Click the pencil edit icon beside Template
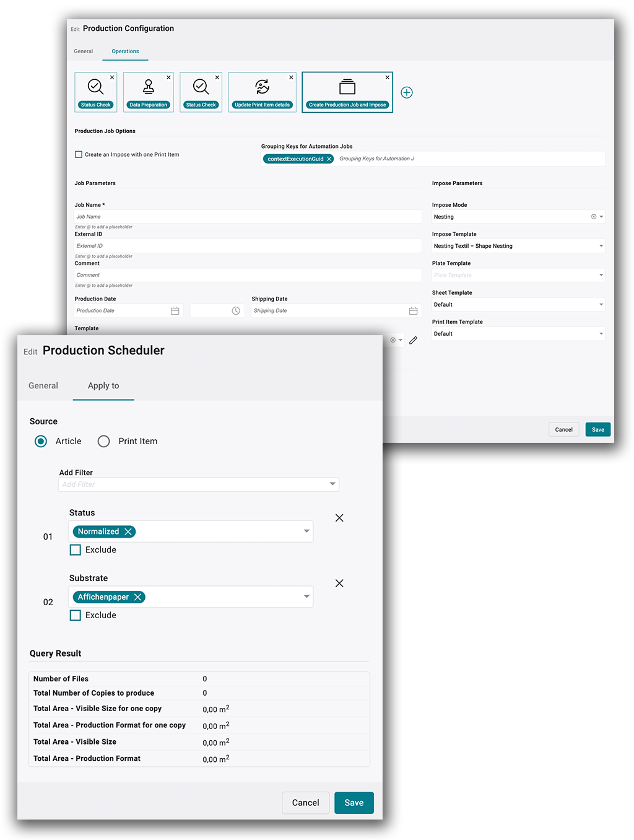The width and height of the screenshot is (634, 840). pyautogui.click(x=414, y=340)
